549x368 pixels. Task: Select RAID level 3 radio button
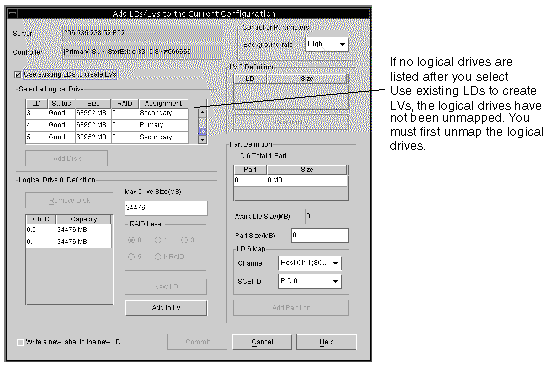[185, 240]
